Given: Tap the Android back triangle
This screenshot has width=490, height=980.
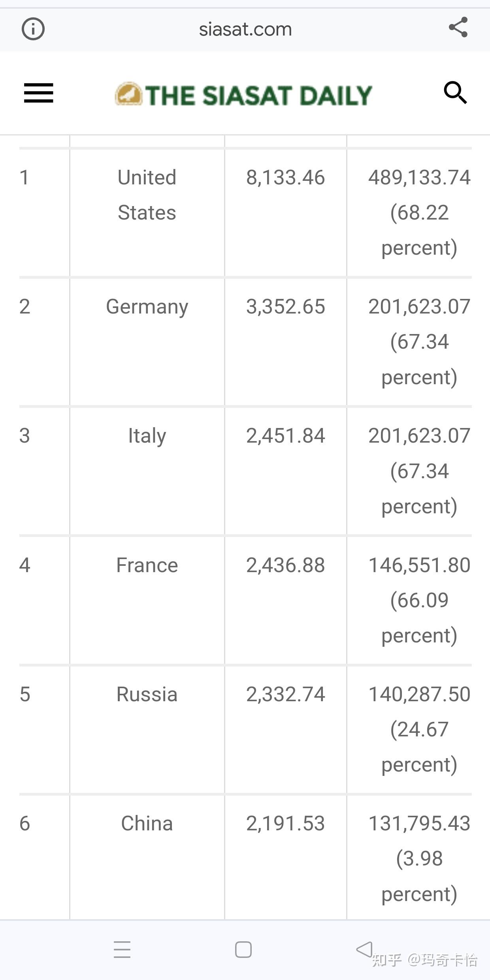Looking at the screenshot, I should coord(364,949).
